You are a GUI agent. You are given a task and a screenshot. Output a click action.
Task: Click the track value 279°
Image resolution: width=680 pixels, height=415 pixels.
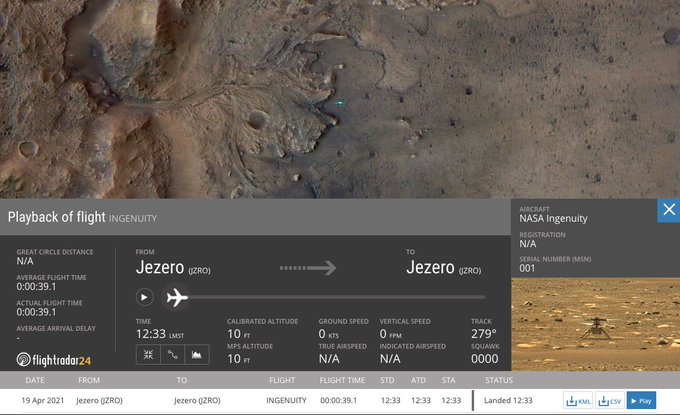(x=484, y=334)
